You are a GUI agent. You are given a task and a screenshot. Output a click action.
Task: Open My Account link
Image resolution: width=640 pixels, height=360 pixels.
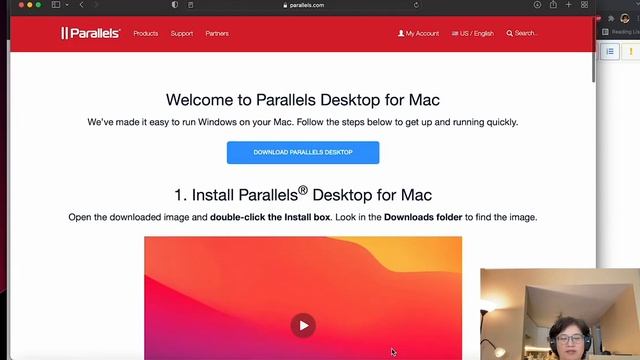pos(418,33)
